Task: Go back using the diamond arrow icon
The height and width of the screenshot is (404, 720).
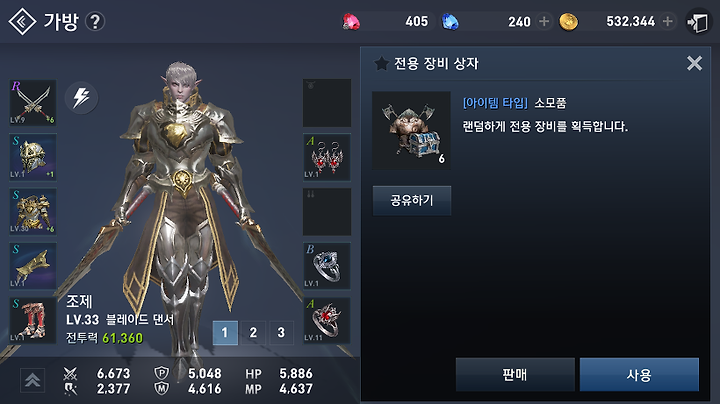Action: click(22, 22)
